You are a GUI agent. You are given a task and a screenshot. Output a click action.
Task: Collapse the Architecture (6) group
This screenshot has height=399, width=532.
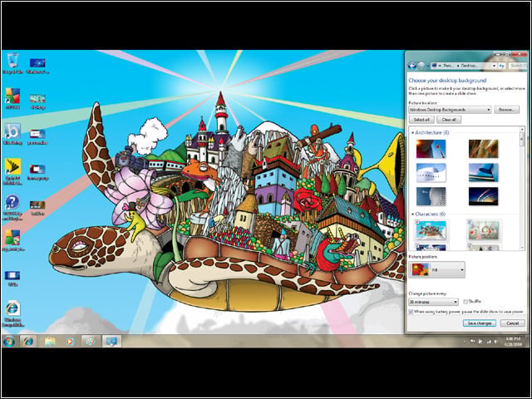point(413,133)
